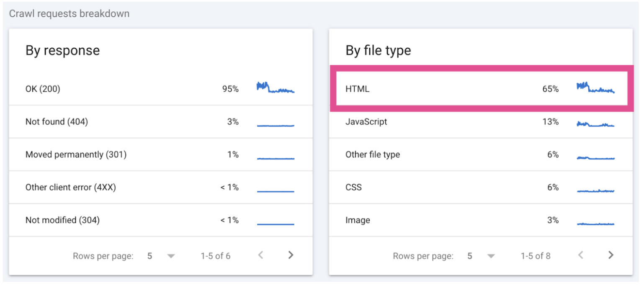This screenshot has width=644, height=288.
Task: Go to previous page in By file type
Action: (x=580, y=255)
